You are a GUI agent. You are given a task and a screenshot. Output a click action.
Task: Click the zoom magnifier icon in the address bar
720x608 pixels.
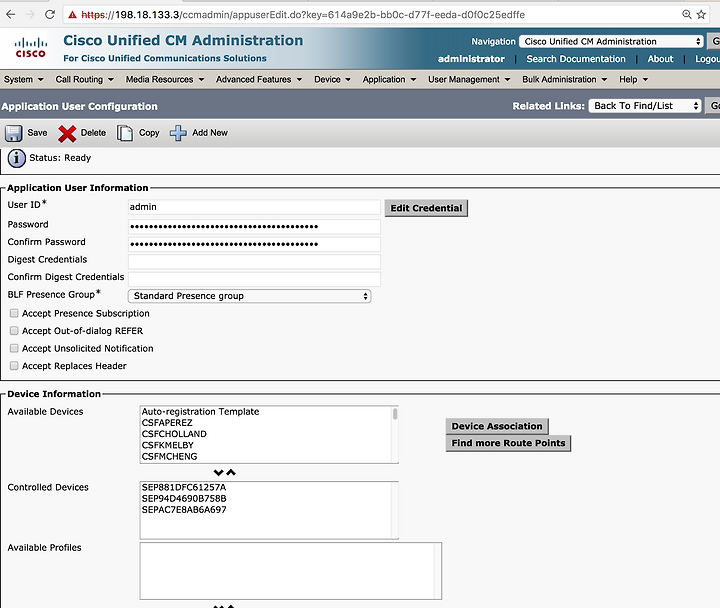[x=686, y=14]
